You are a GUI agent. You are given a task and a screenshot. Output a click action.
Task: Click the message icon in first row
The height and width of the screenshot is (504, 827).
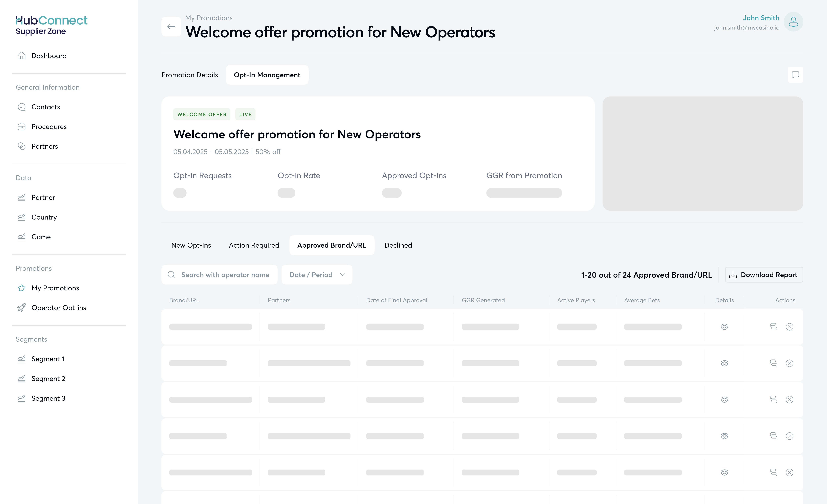tap(773, 326)
